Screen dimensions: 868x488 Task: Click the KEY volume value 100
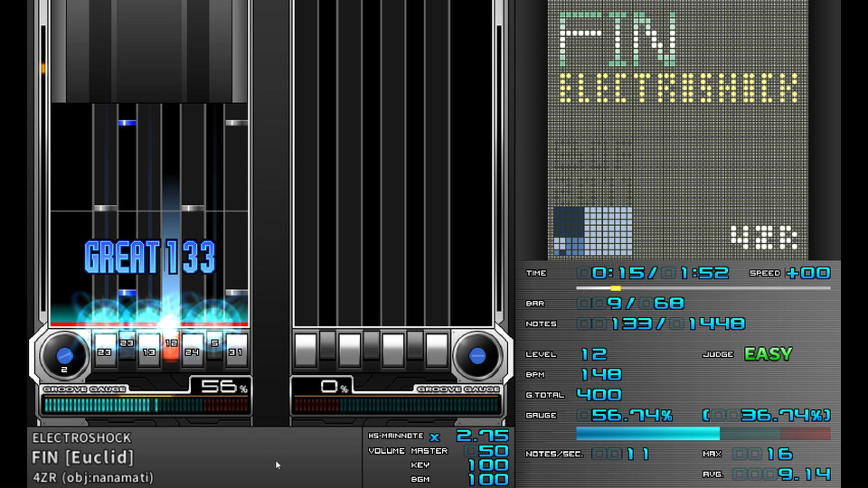(x=488, y=465)
